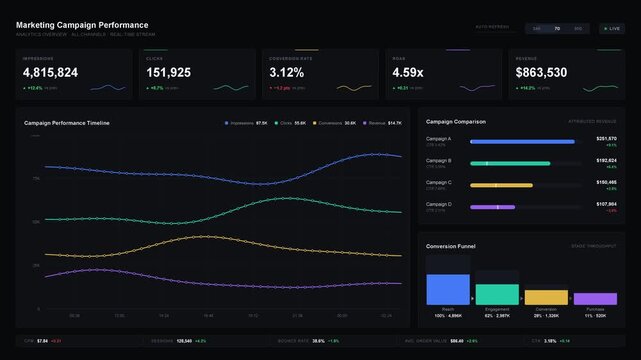The image size is (641, 360).
Task: Click Campaign B revenue value $192,624
Action: point(606,161)
